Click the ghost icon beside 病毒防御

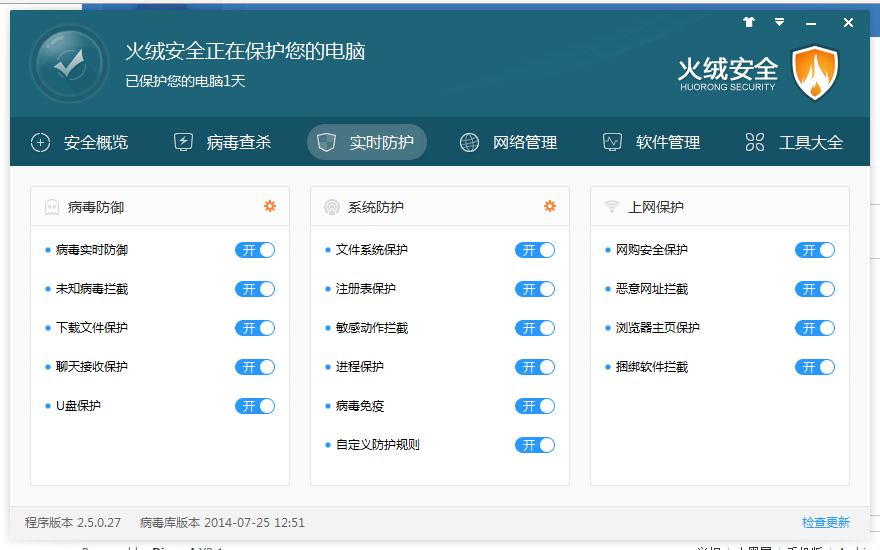(52, 208)
